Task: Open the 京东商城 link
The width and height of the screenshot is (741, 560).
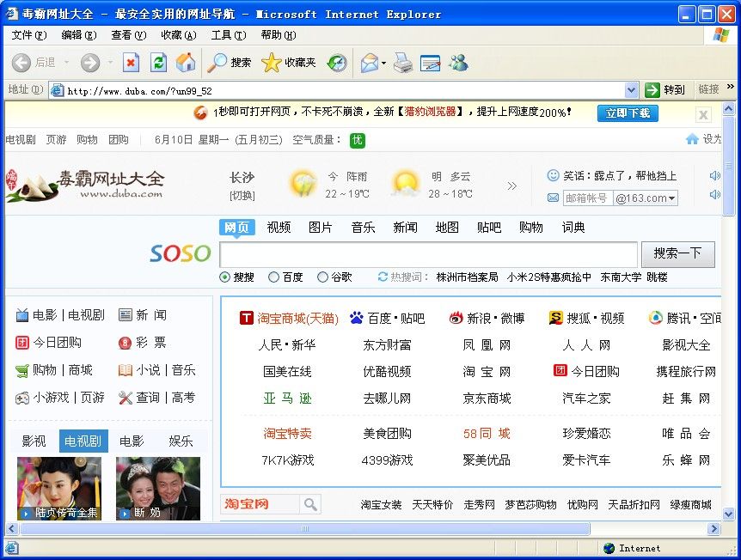Action: (487, 399)
